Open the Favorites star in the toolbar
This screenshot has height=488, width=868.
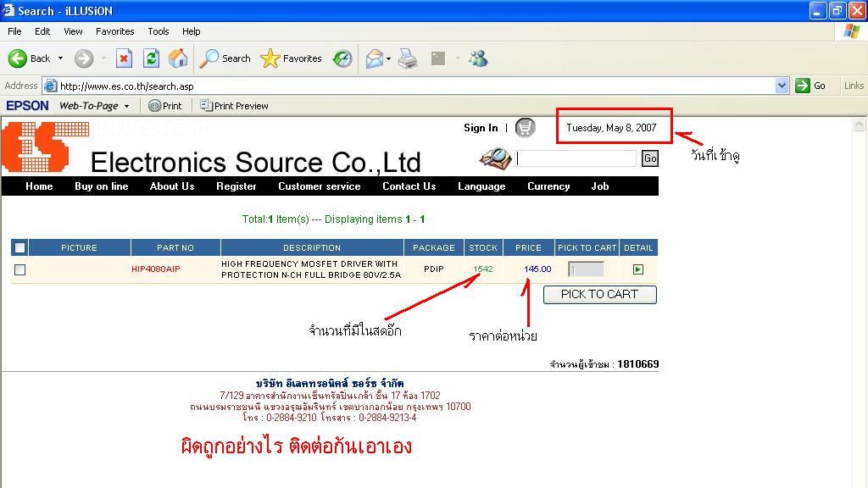270,58
